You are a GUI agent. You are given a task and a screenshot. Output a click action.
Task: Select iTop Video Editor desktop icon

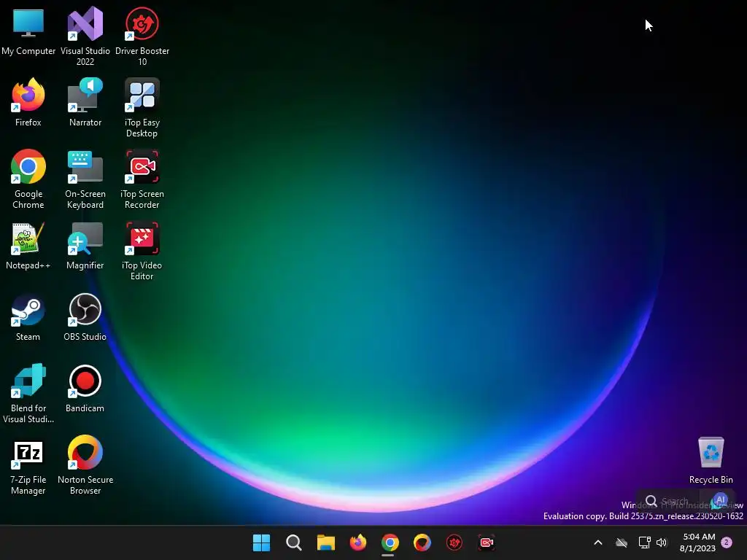point(142,251)
